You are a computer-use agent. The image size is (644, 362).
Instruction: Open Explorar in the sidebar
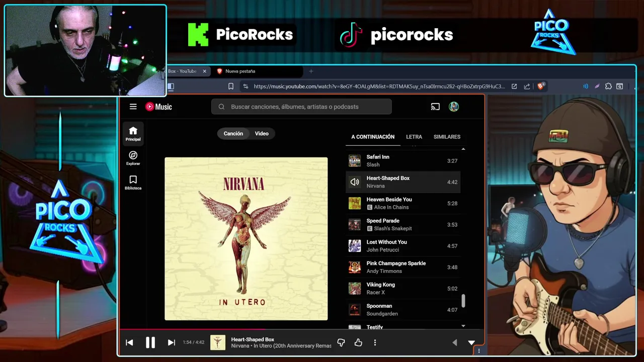click(133, 158)
